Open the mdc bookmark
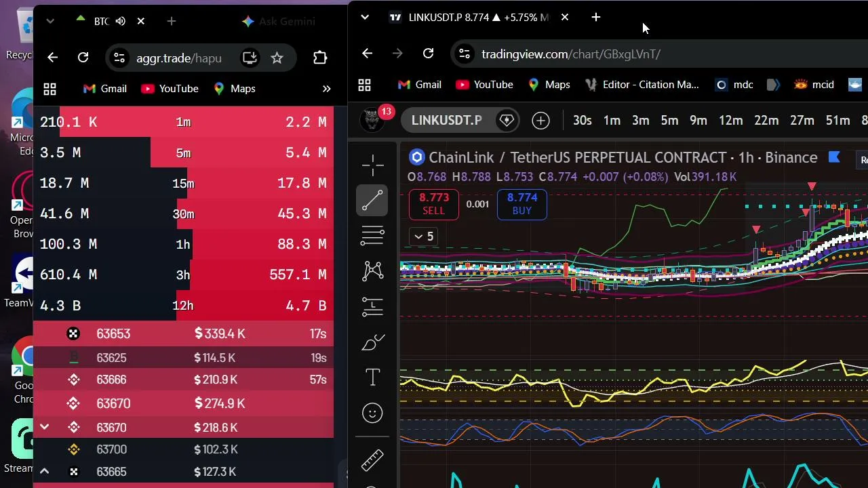868x488 pixels. click(x=734, y=85)
